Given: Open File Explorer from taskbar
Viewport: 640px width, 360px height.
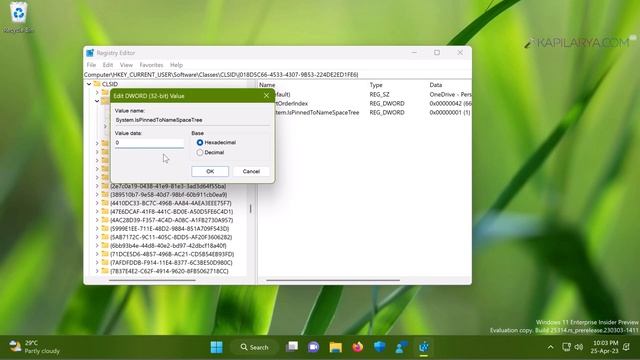Looking at the screenshot, I should pyautogui.click(x=336, y=347).
